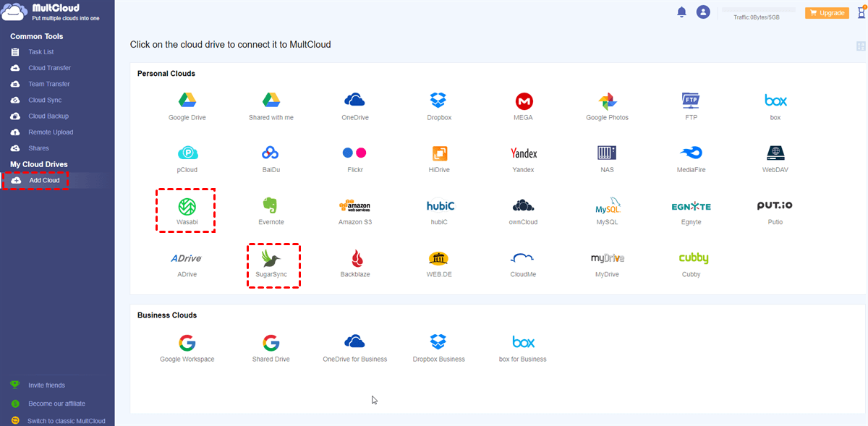Click the Invite friends link
The height and width of the screenshot is (426, 868).
click(46, 385)
